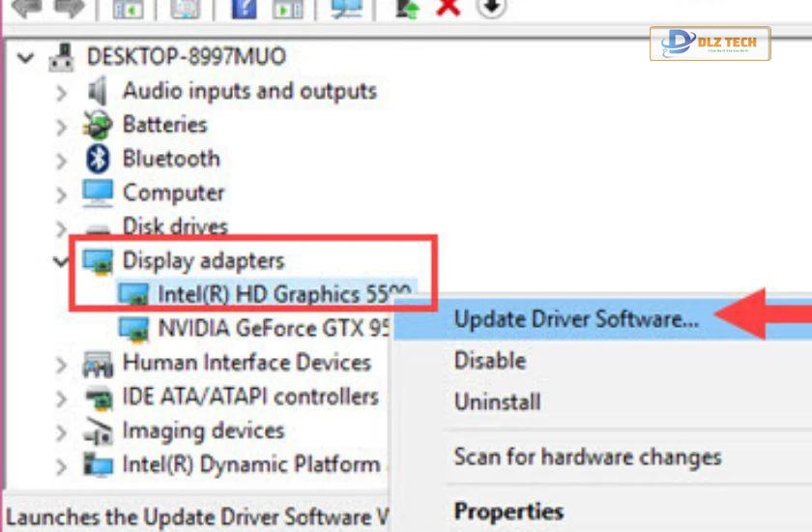Click the Intel(R) Dynamic Platform folder icon
The height and width of the screenshot is (532, 812).
point(98,464)
